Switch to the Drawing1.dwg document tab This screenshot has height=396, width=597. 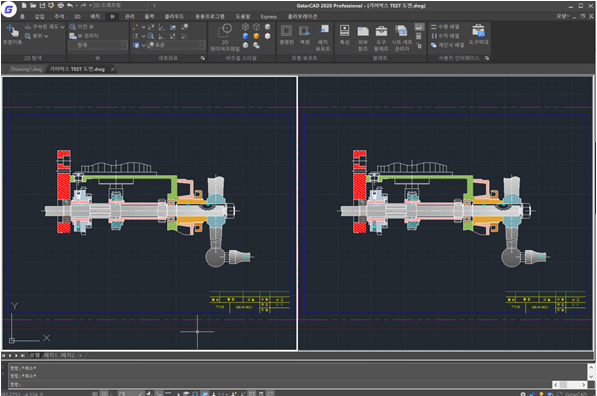click(26, 69)
